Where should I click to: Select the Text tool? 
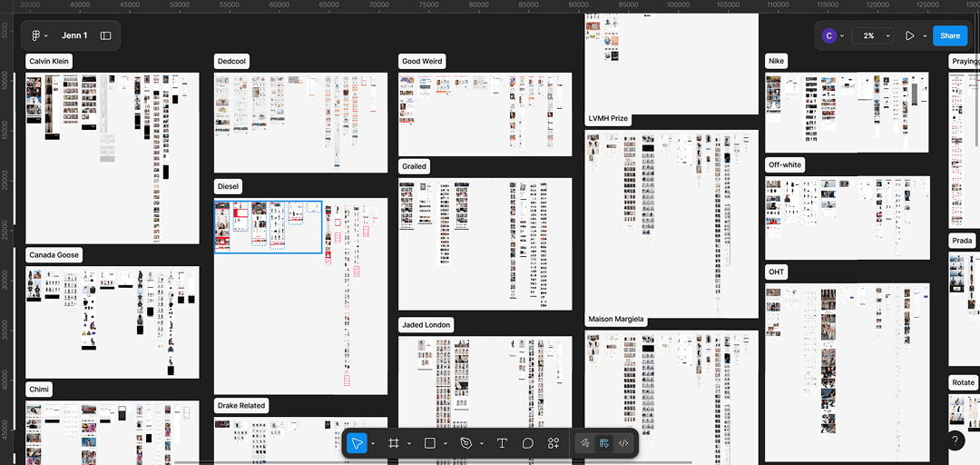coord(501,443)
